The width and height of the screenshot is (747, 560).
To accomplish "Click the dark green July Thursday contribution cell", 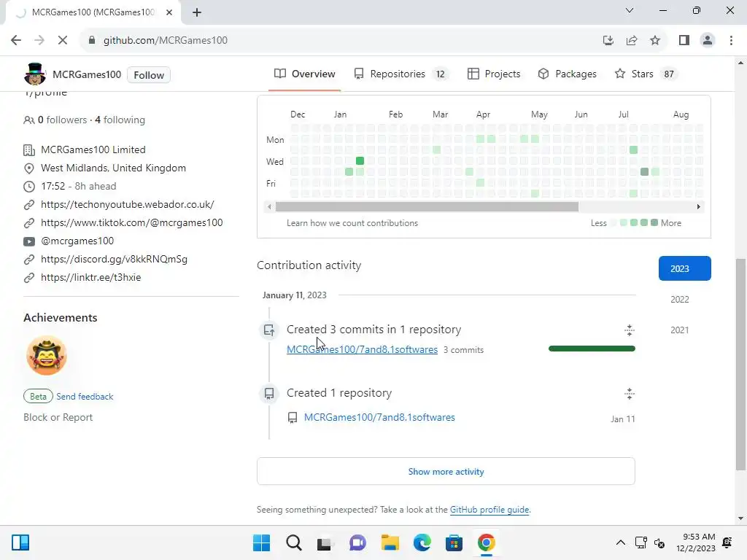I will tap(645, 172).
